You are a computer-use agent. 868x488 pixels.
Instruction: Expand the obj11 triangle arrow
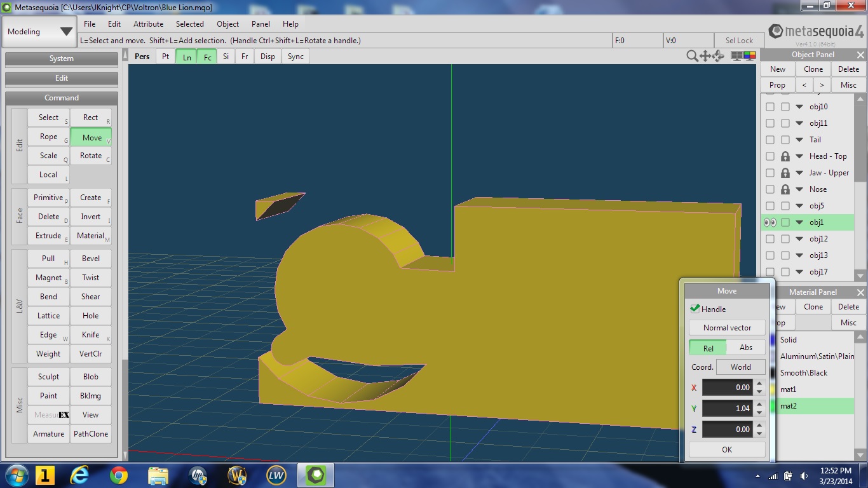coord(799,123)
